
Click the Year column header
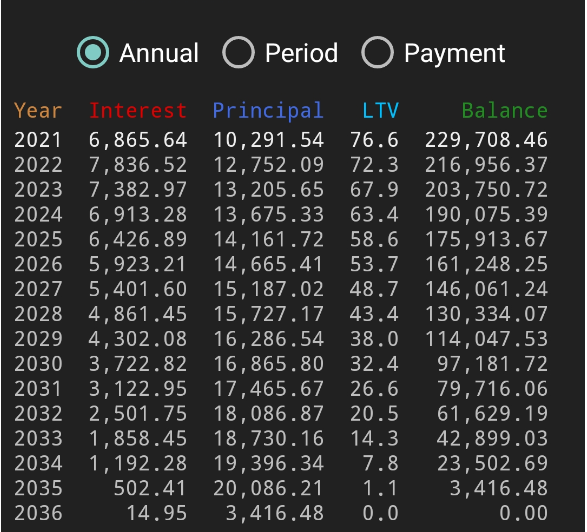(38, 111)
